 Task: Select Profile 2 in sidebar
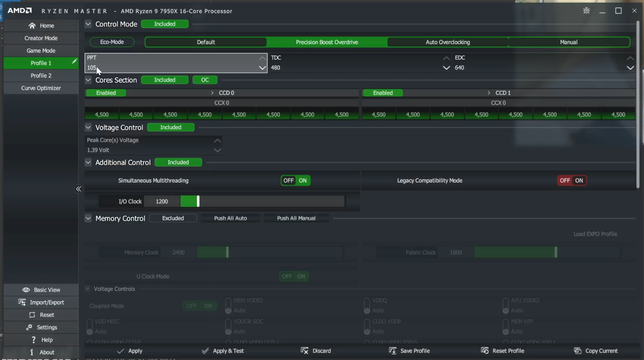pyautogui.click(x=41, y=76)
